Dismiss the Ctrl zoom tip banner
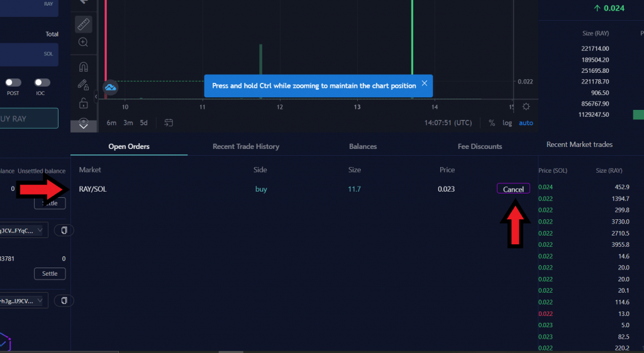 425,84
